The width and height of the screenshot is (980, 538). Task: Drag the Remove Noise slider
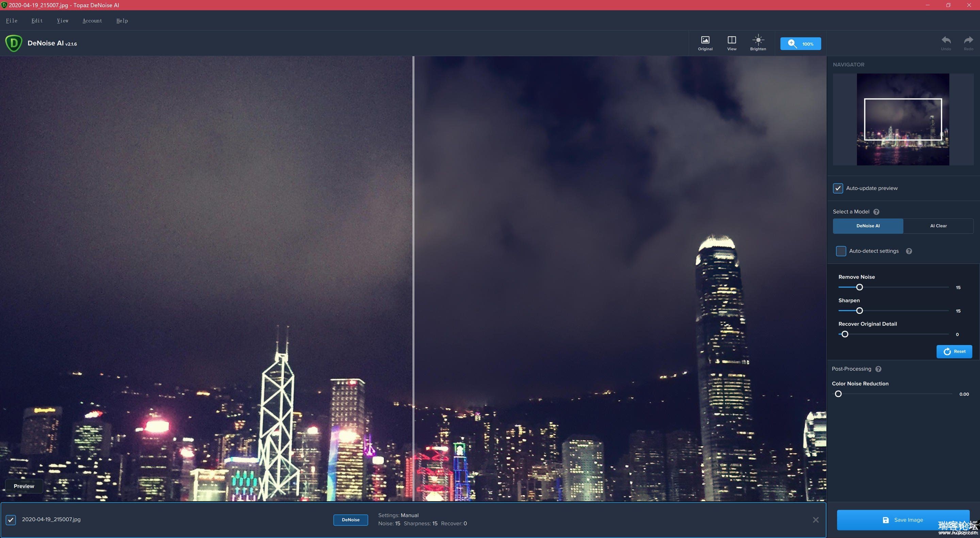[x=859, y=286]
